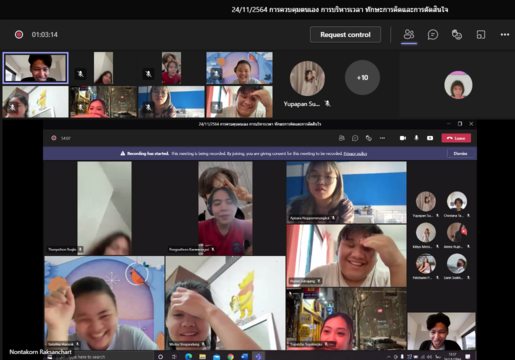Toggle the microphone in shared window toolbar
Image resolution: width=515 pixels, height=360 pixels.
pyautogui.click(x=416, y=138)
